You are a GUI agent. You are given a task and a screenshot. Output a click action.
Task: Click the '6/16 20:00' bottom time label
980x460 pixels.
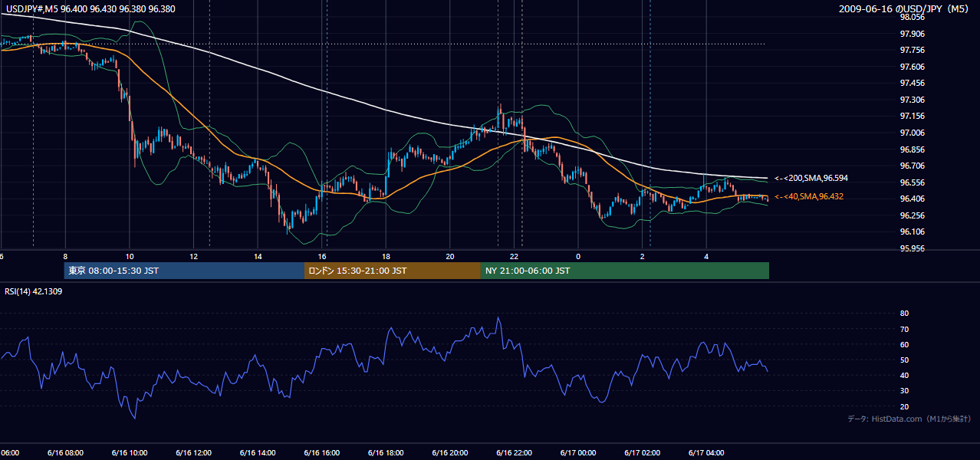[449, 452]
